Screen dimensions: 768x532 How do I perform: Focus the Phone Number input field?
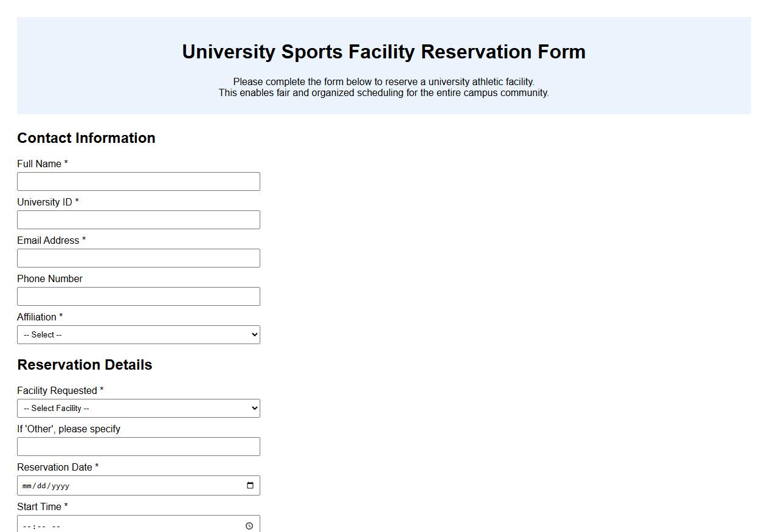click(139, 296)
